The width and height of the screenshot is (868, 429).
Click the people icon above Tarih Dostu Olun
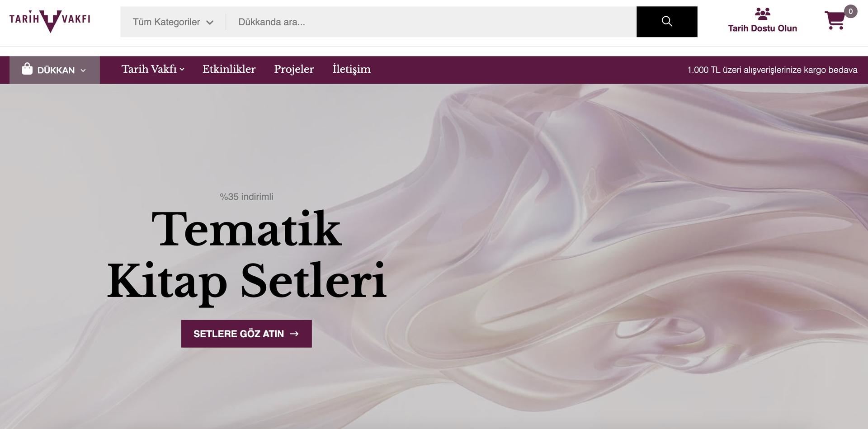[x=763, y=14]
